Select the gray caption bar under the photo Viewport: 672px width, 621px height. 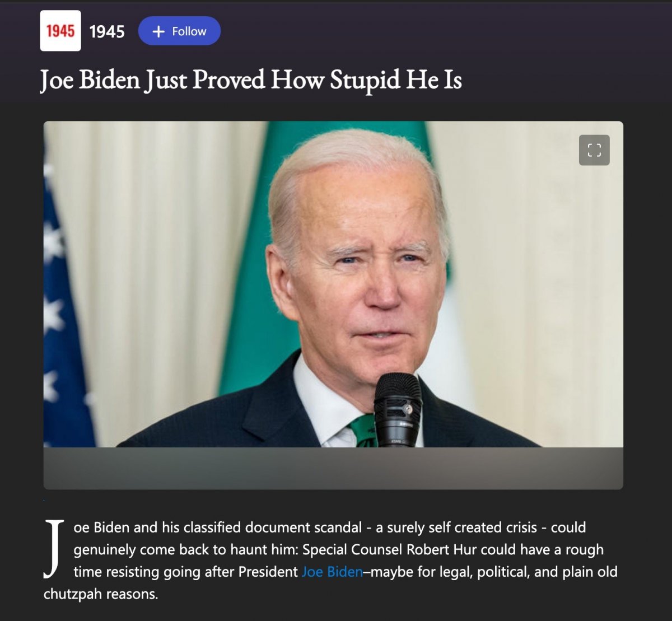(333, 468)
